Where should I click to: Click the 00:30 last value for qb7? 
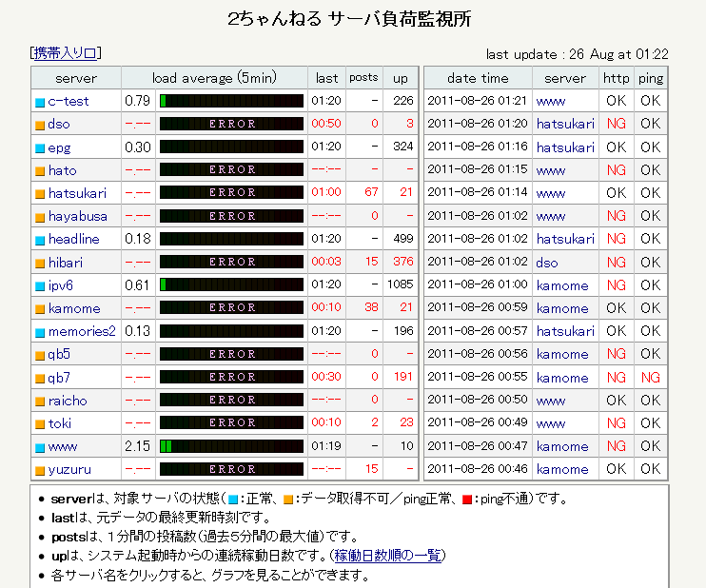click(326, 377)
